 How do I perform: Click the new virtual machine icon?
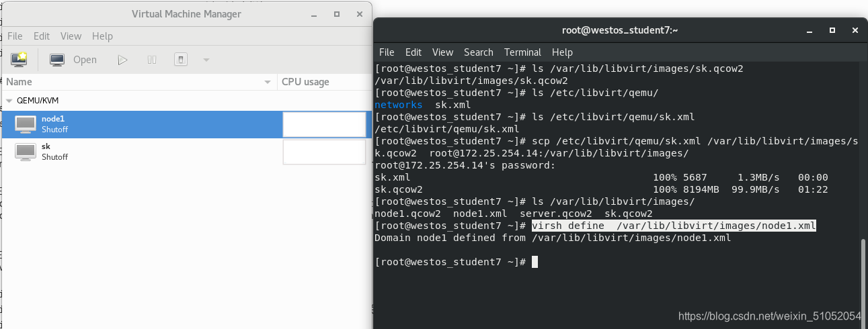click(x=19, y=60)
